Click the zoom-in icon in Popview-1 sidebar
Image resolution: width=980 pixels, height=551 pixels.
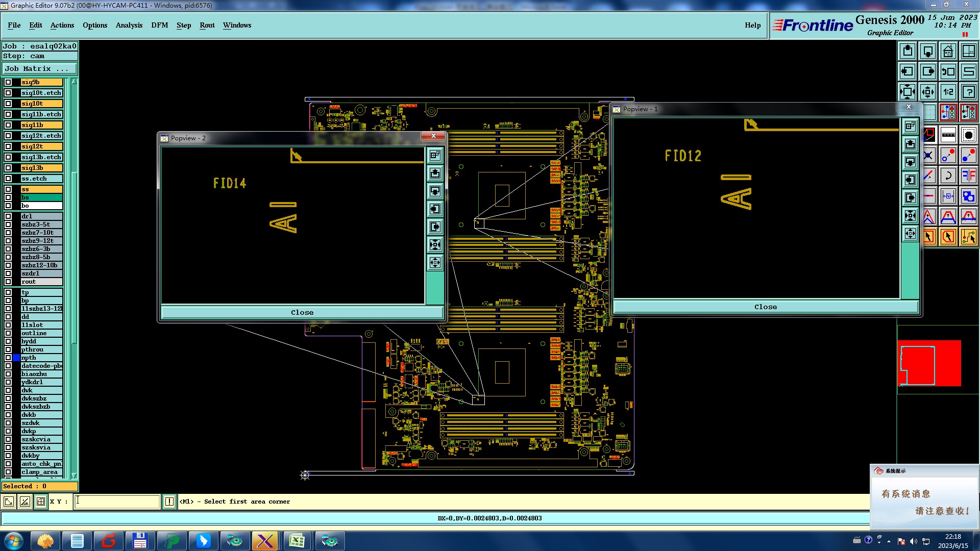[910, 216]
